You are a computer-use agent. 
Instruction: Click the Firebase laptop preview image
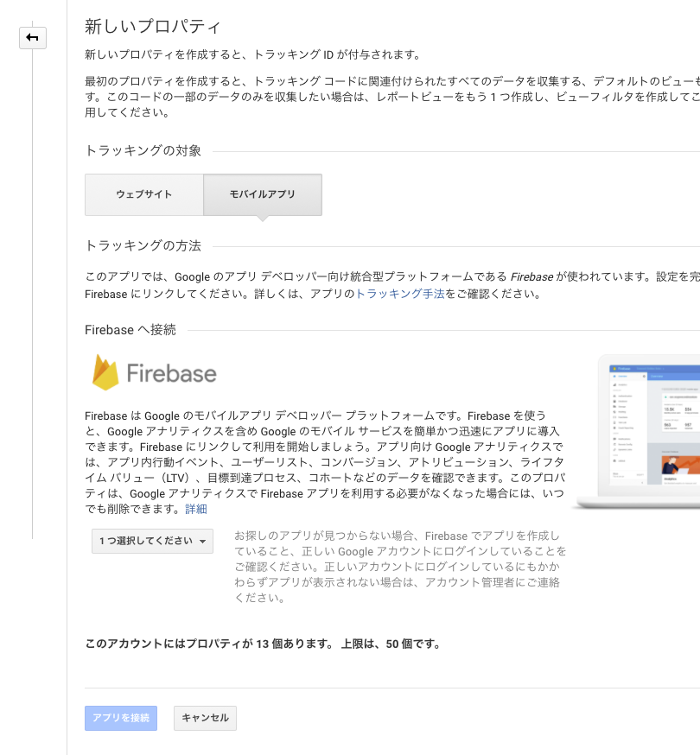[x=636, y=431]
